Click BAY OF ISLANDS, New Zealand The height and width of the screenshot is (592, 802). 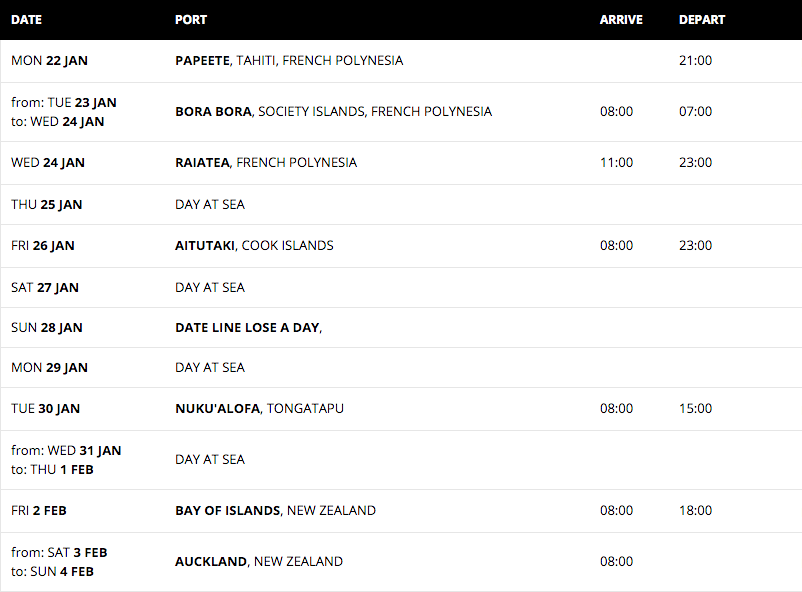point(275,510)
